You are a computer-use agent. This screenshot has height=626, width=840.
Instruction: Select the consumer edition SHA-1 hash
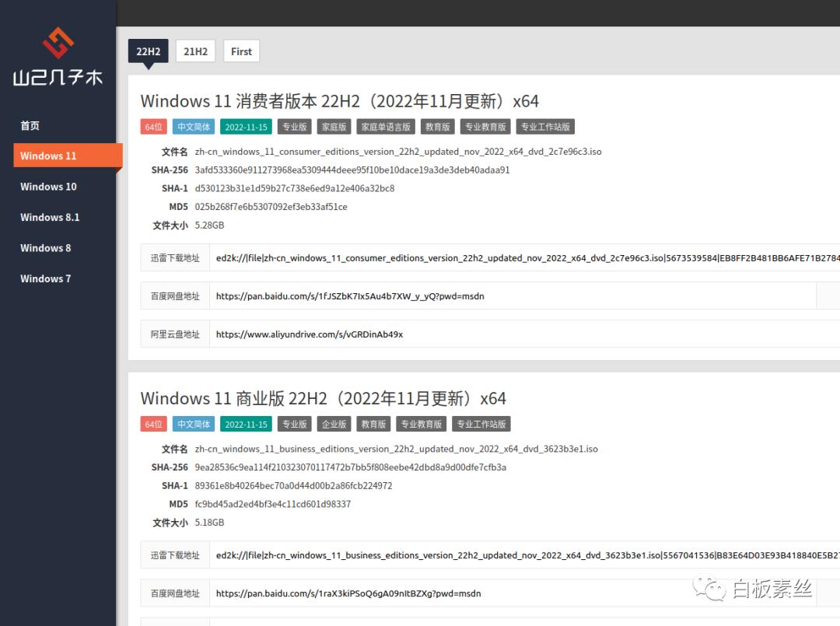(x=295, y=188)
